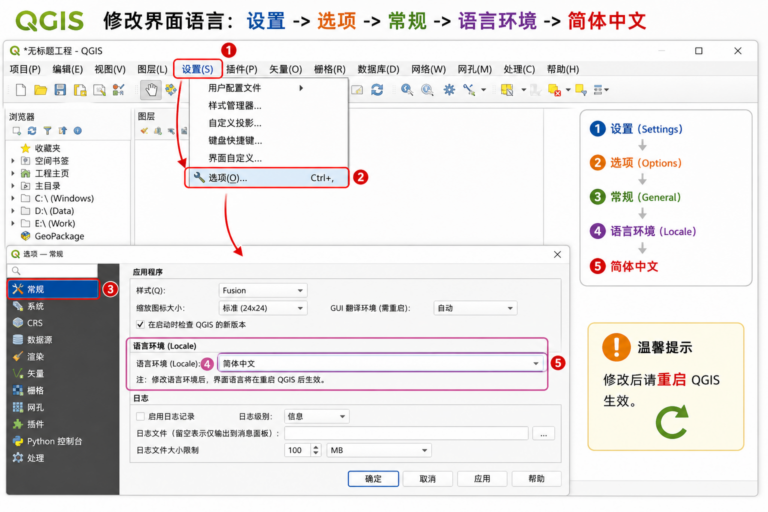Image resolution: width=768 pixels, height=512 pixels.
Task: Click the gear icon in the main toolbar
Action: (449, 90)
